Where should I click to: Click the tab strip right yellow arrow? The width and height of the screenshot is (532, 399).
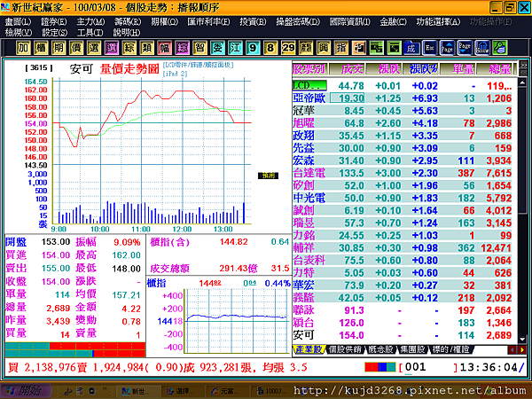522,349
